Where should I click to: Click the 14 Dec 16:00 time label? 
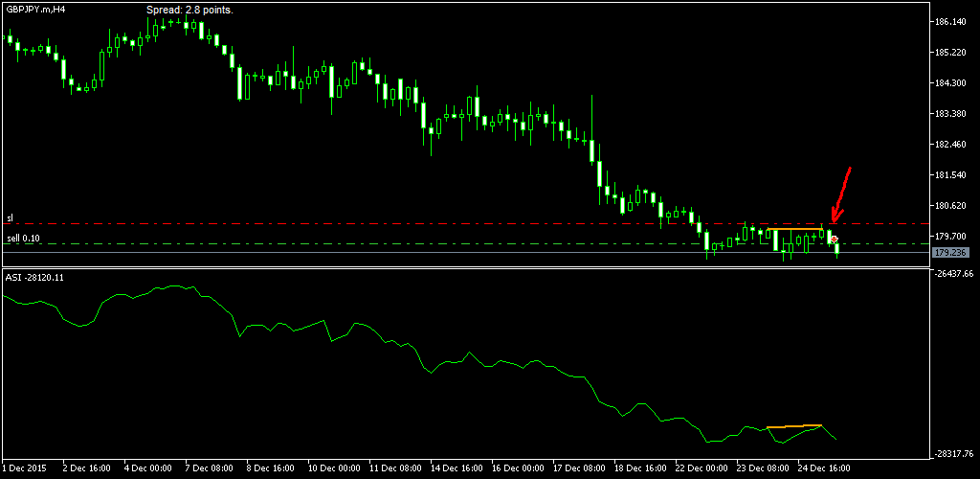click(457, 468)
